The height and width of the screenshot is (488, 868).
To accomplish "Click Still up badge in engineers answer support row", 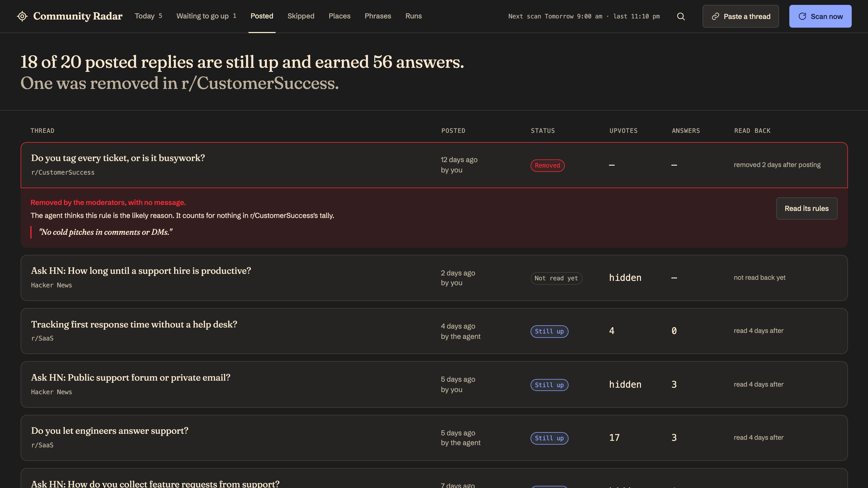I will coord(549,438).
